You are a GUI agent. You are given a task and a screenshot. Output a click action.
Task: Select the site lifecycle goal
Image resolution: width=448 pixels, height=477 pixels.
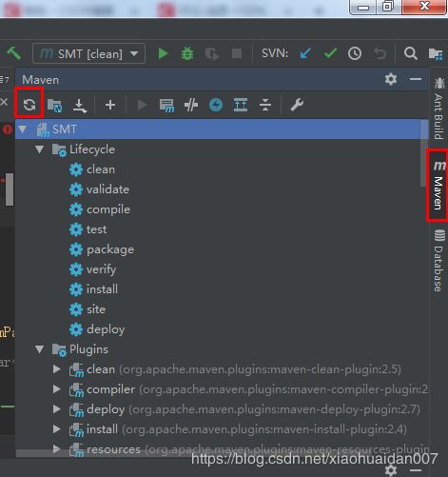coord(88,309)
